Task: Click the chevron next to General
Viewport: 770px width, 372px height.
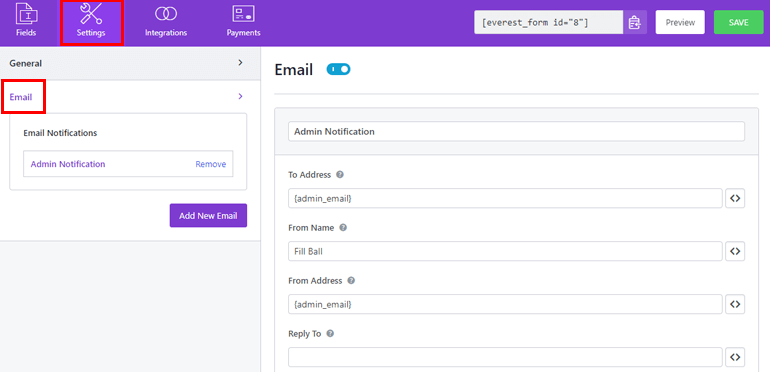Action: tap(240, 63)
